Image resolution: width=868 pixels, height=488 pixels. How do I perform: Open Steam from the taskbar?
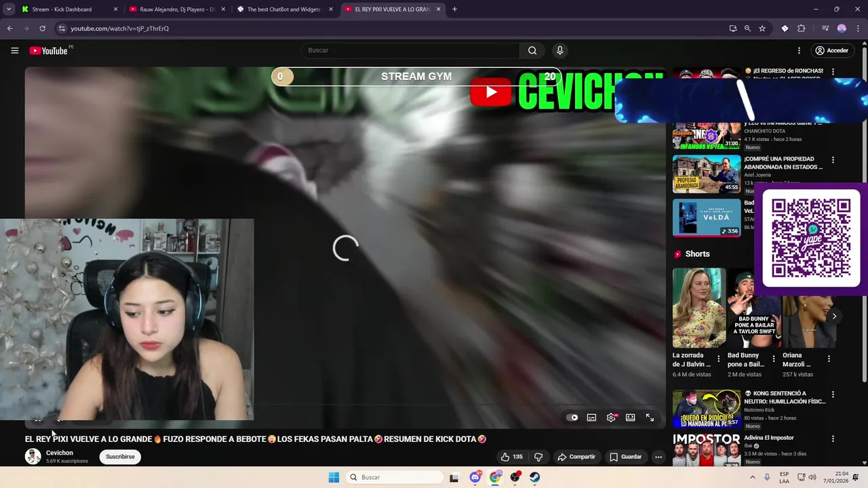point(535,477)
